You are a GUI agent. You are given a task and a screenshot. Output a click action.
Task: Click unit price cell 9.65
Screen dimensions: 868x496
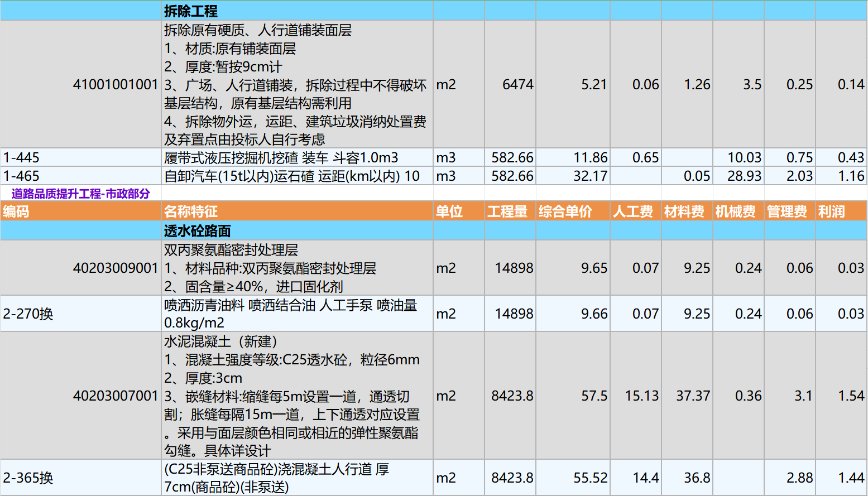point(573,268)
